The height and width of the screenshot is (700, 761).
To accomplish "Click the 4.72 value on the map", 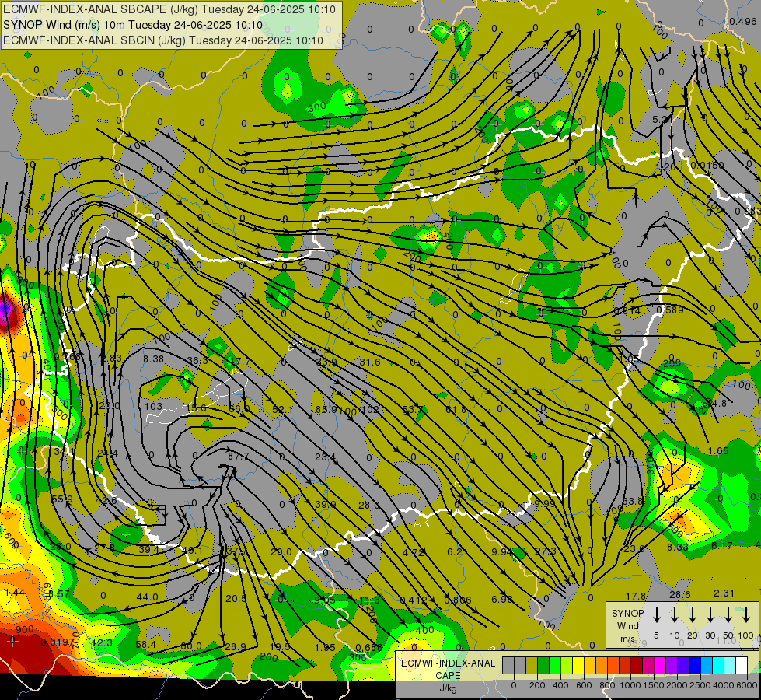I will (x=414, y=552).
